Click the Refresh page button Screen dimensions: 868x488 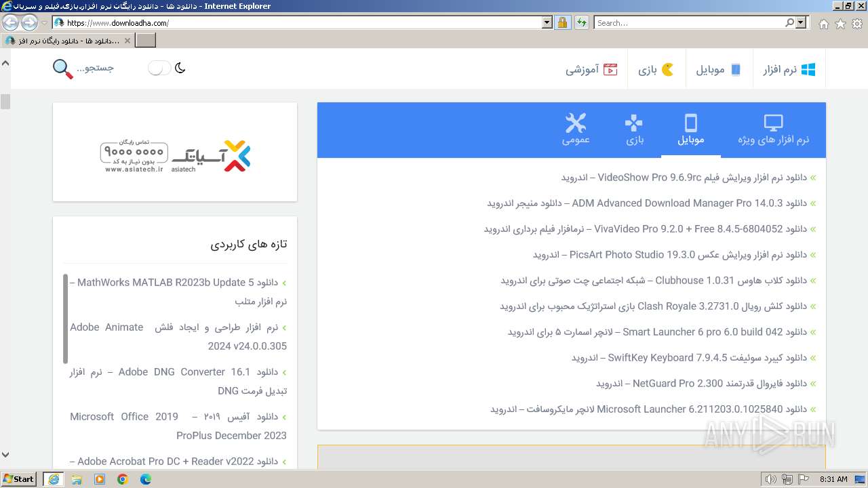click(581, 22)
